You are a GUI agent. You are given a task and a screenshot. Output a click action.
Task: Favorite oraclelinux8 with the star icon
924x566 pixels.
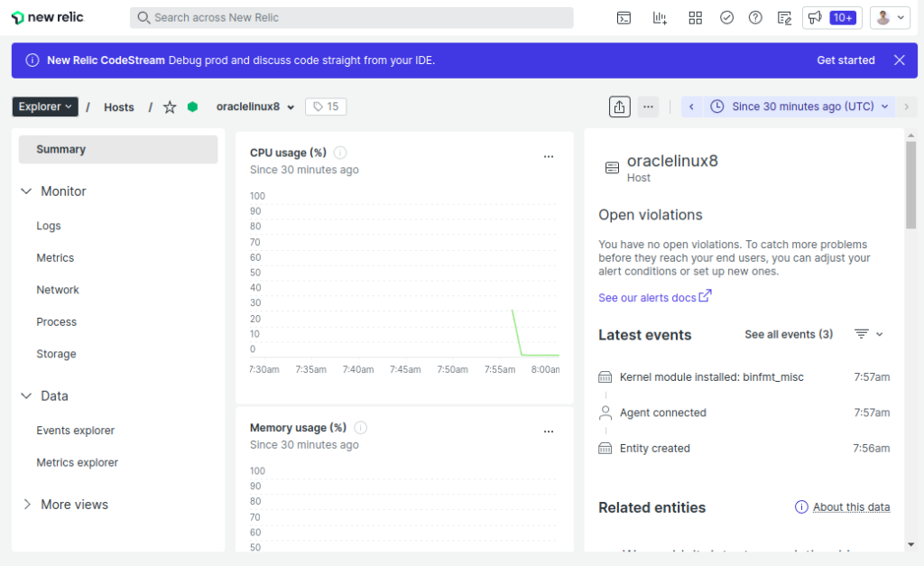pos(170,107)
